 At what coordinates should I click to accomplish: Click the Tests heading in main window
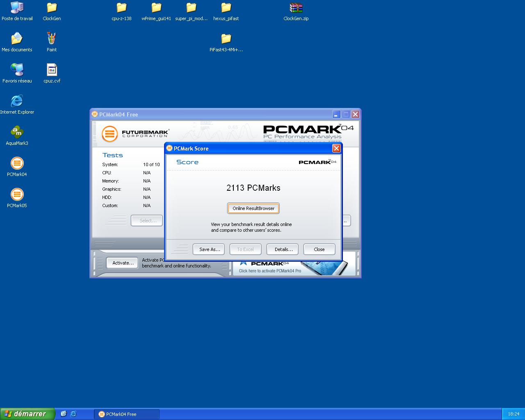112,155
